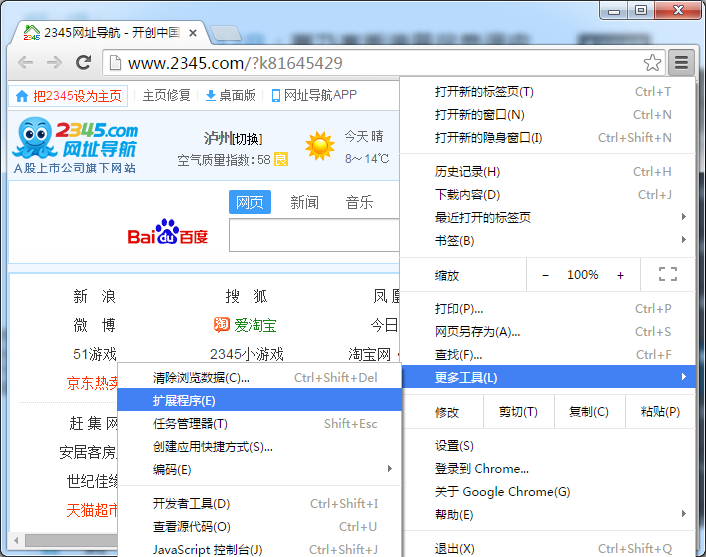Click the address bar URL
706x557 pixels.
[235, 63]
